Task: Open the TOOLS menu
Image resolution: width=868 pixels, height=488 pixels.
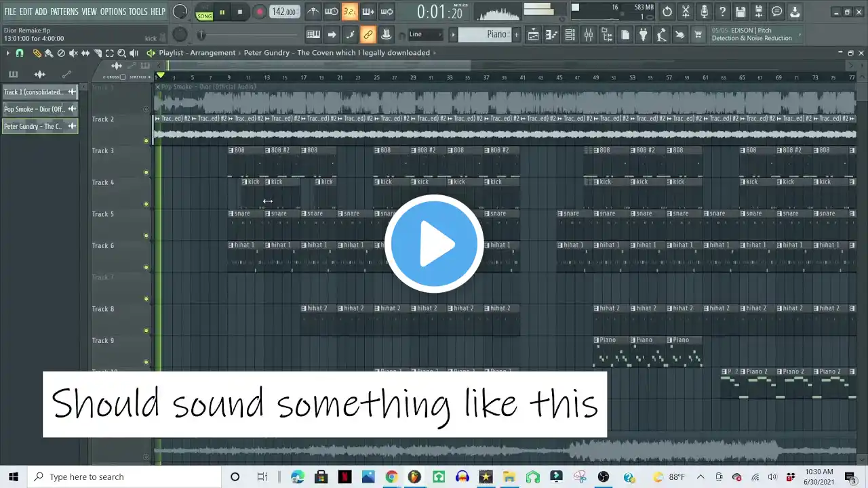Action: [x=138, y=12]
